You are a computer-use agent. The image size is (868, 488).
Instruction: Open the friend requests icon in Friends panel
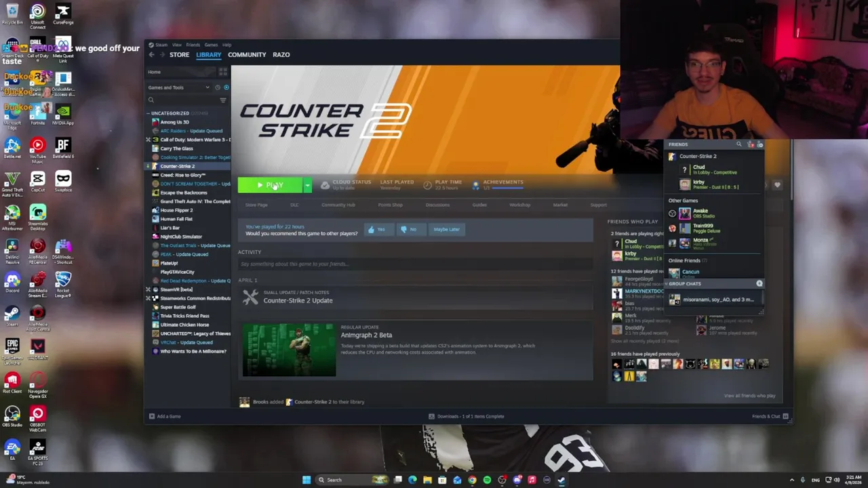pyautogui.click(x=750, y=144)
